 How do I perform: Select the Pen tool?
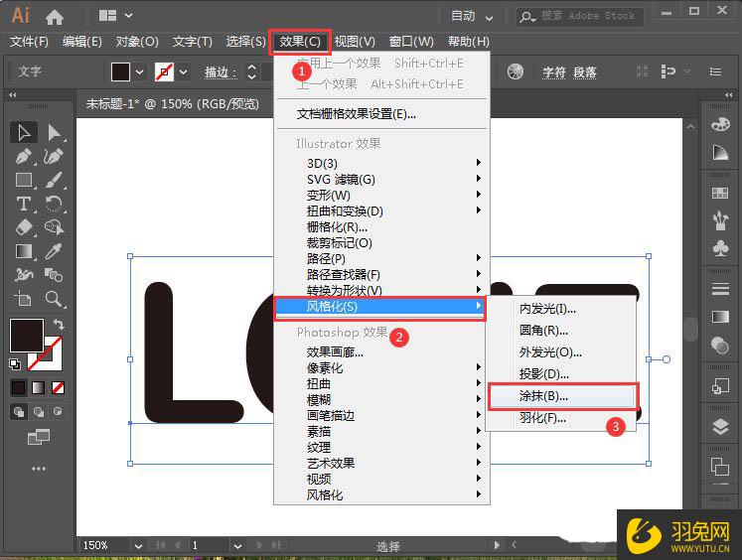24,156
